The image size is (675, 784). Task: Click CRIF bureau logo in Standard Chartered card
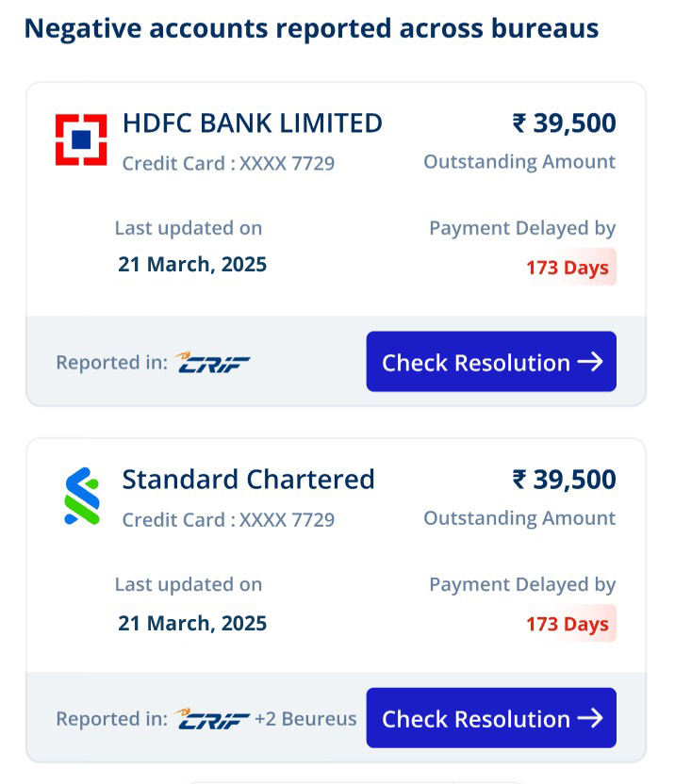[212, 719]
